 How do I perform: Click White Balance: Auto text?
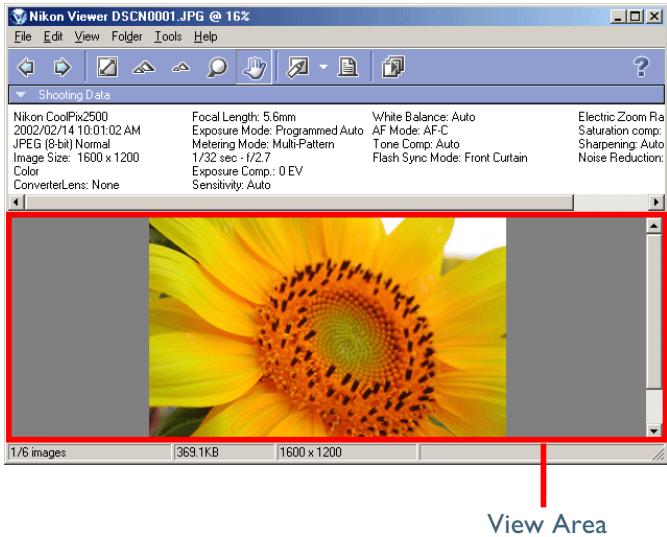[424, 117]
